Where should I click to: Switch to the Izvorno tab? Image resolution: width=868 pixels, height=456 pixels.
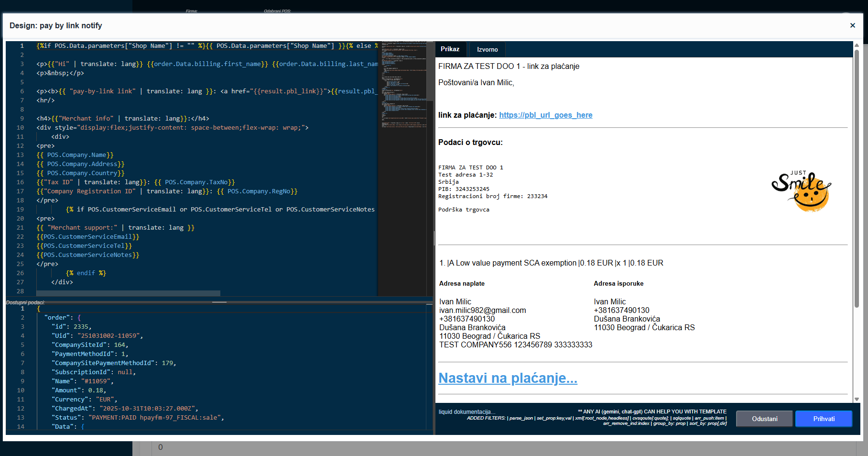point(487,49)
